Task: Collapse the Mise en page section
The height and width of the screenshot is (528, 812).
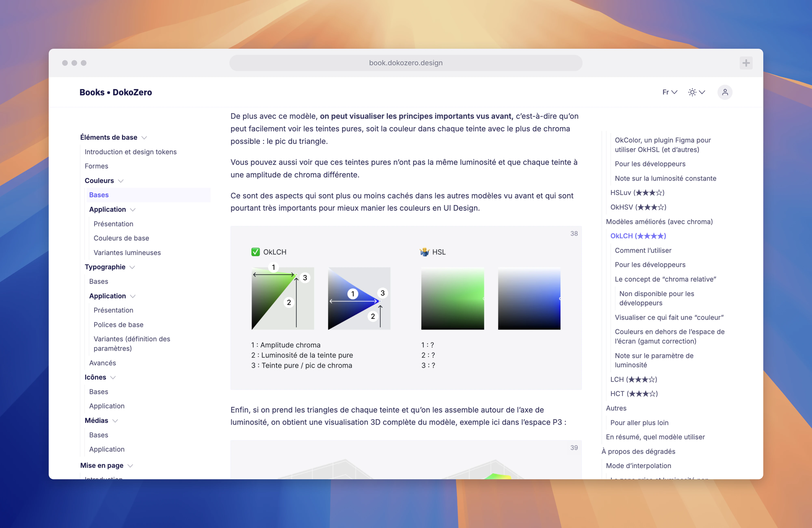Action: 130,466
